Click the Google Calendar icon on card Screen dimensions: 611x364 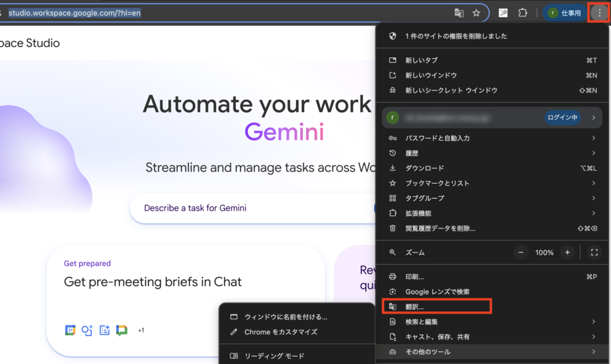click(x=70, y=330)
